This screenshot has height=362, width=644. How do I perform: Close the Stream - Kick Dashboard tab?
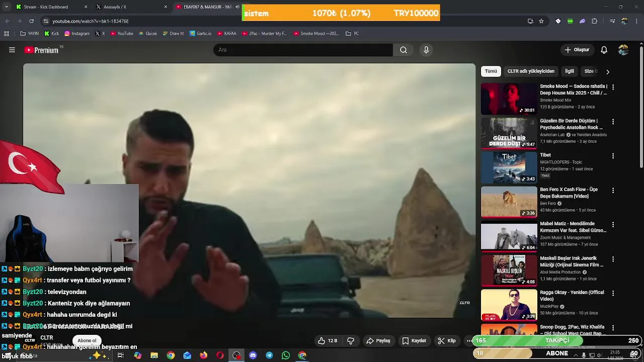click(x=86, y=7)
